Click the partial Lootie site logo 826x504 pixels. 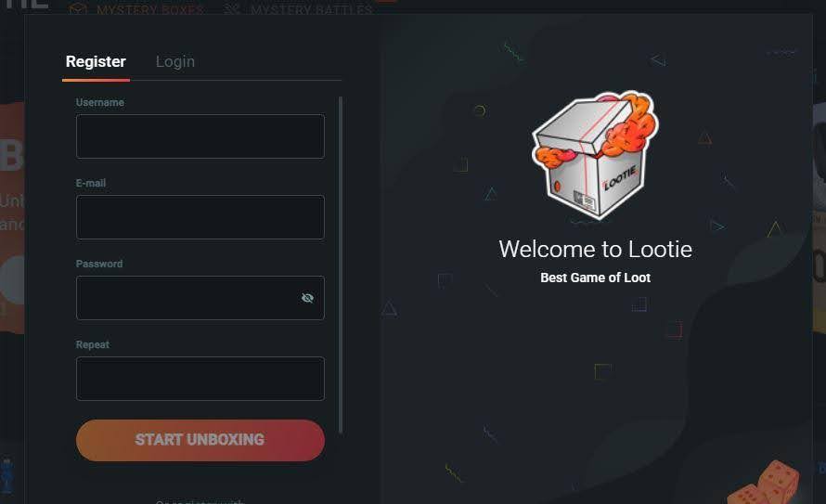click(24, 5)
